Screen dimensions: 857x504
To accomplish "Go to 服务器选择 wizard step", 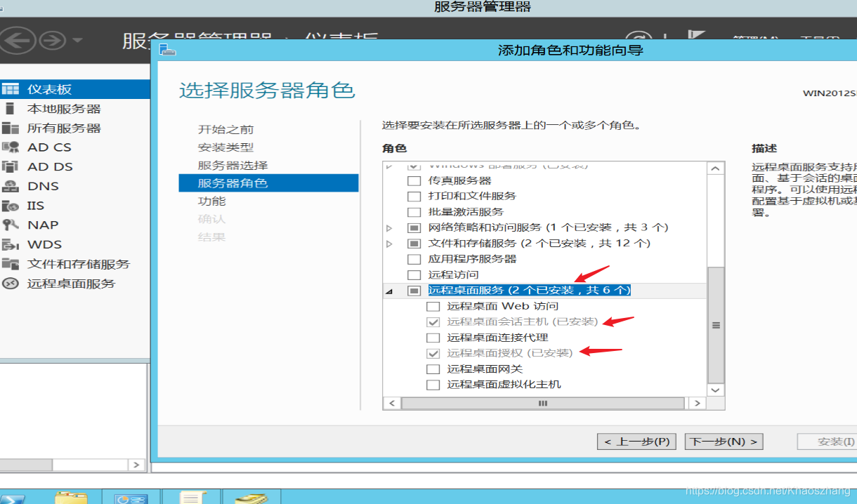I will (233, 165).
